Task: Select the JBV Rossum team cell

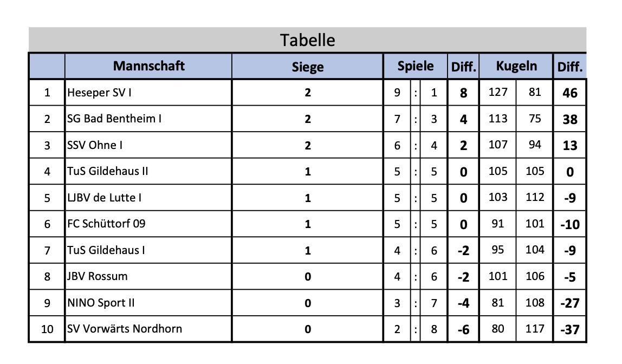Action: [98, 276]
